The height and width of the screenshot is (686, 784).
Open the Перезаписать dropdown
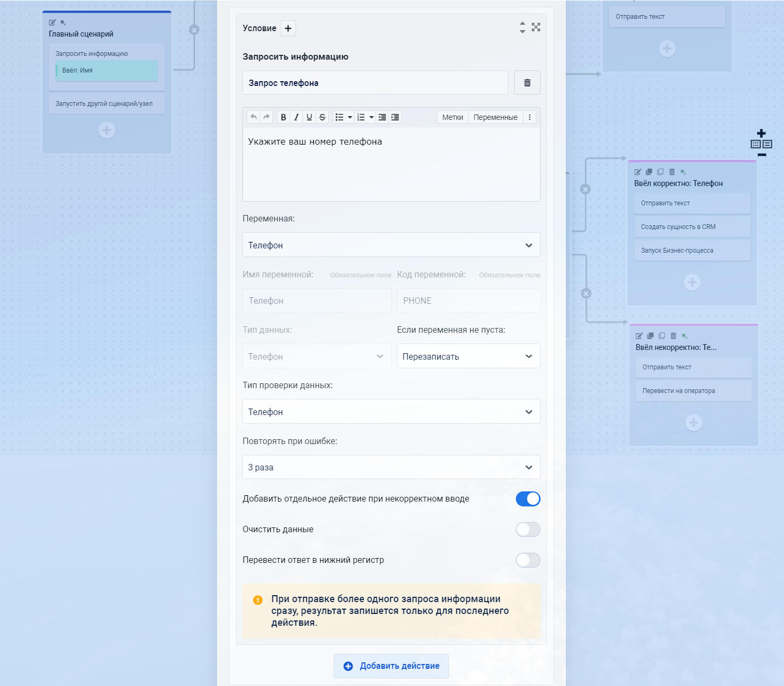point(468,356)
